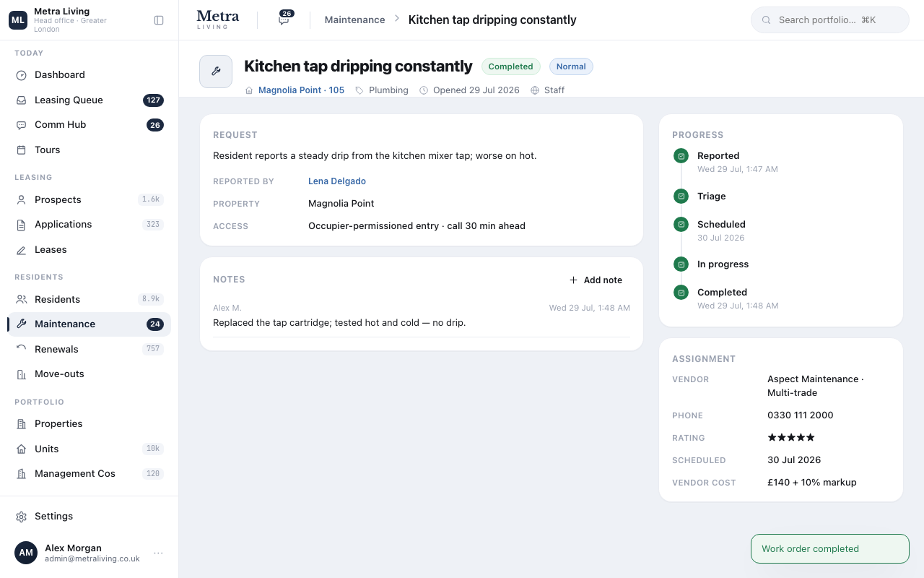Click the five-star vendor rating

coord(791,438)
